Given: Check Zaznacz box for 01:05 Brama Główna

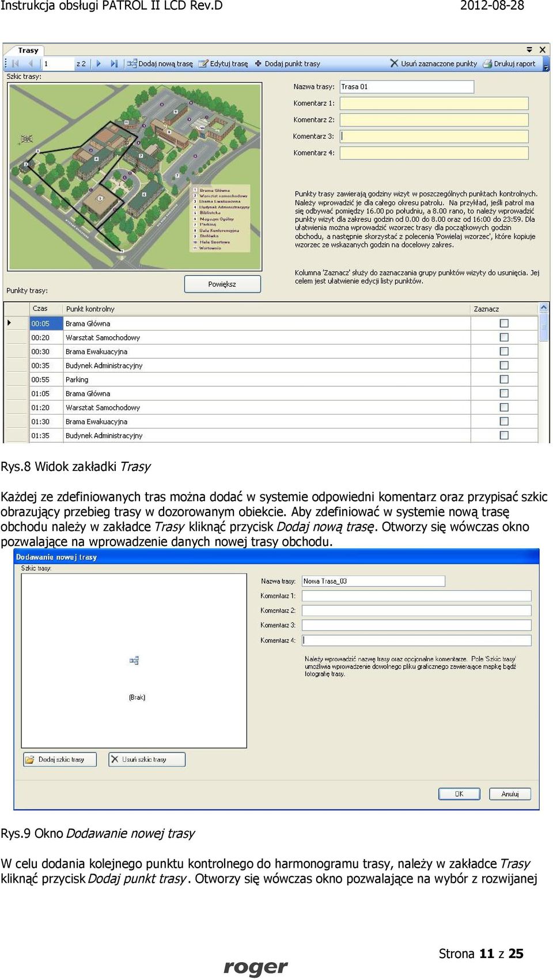Looking at the screenshot, I should (x=504, y=393).
